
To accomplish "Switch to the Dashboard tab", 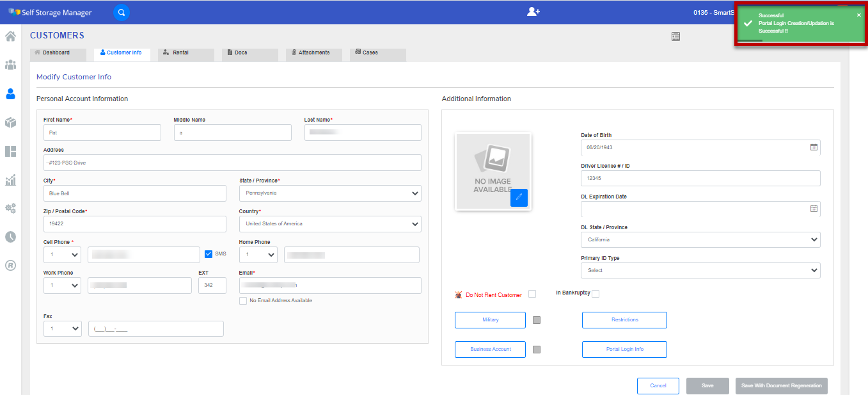I will pos(58,54).
